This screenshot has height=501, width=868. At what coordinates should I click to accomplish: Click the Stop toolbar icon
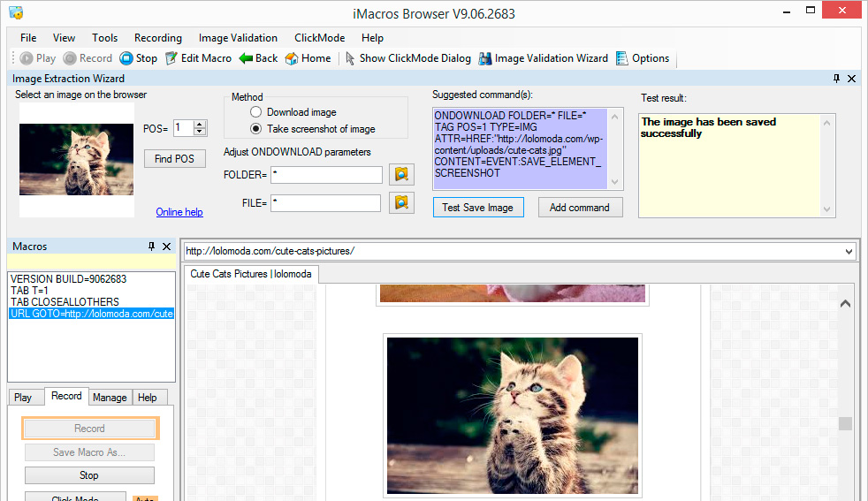coord(126,58)
